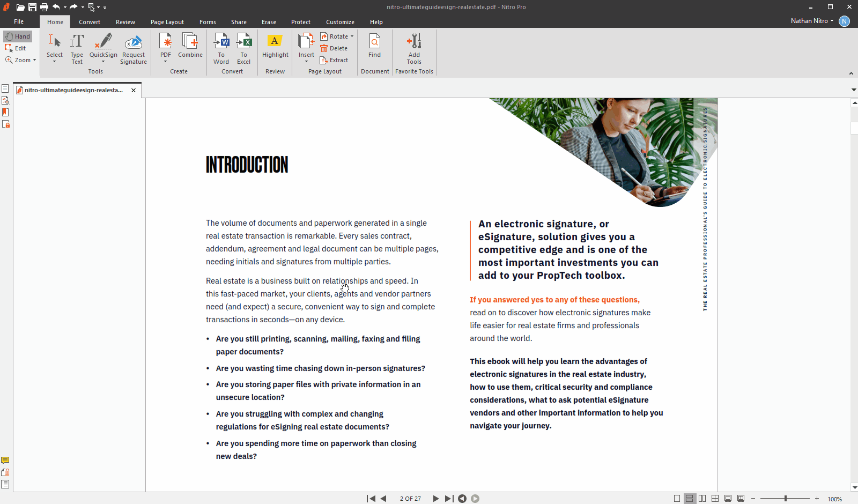
Task: Open the Find document tool
Action: pos(374,42)
